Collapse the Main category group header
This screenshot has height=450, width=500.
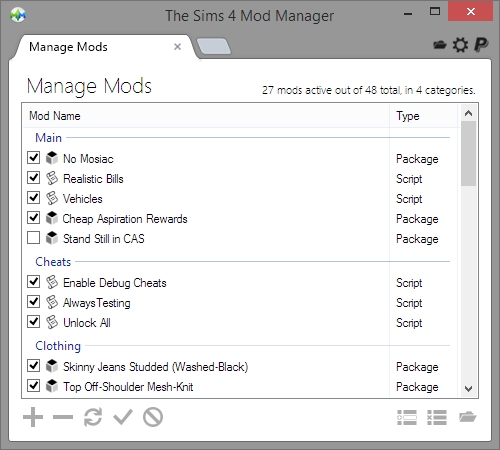(49, 138)
